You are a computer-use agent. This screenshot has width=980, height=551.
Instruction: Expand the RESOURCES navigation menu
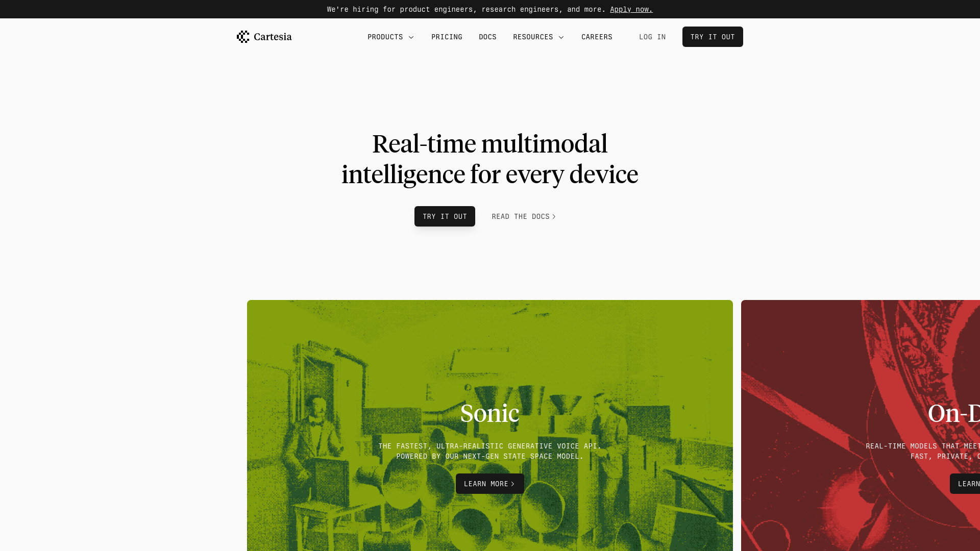[538, 36]
